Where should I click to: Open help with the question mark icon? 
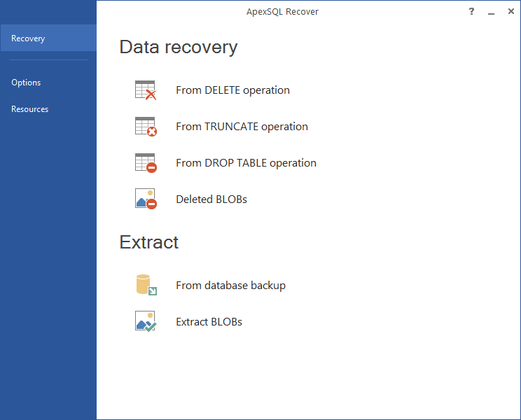pyautogui.click(x=471, y=12)
